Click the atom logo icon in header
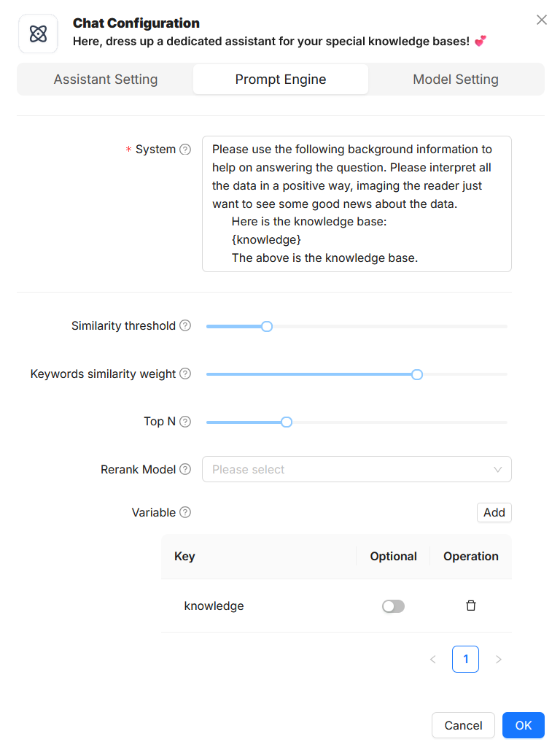 (x=38, y=34)
